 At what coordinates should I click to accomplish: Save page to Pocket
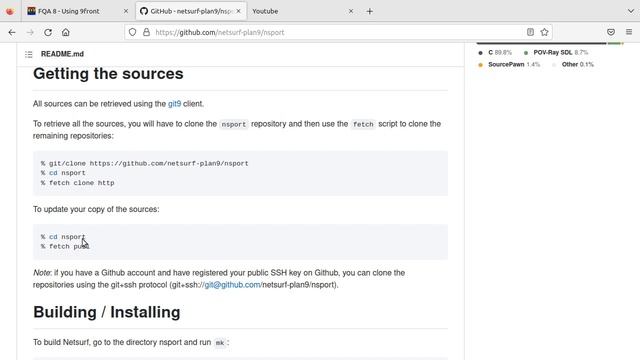tap(611, 32)
